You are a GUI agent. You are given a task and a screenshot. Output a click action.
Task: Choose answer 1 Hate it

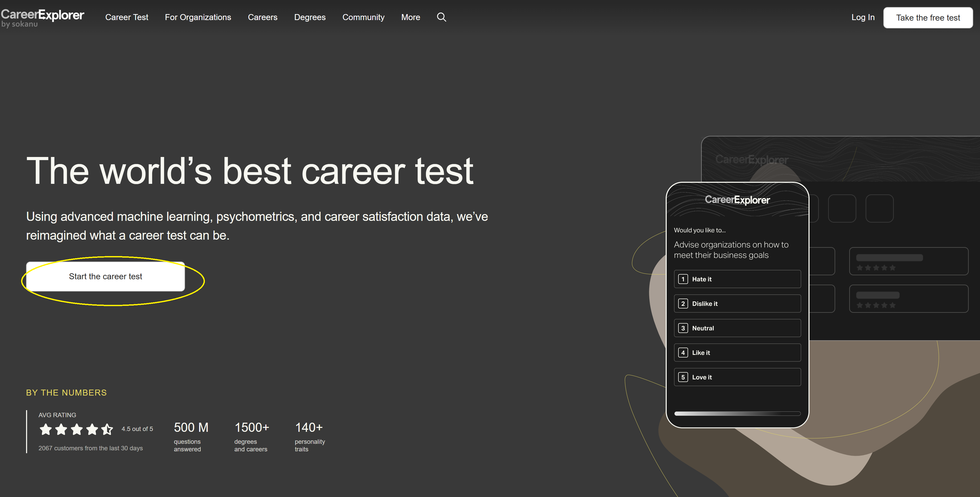coord(737,279)
